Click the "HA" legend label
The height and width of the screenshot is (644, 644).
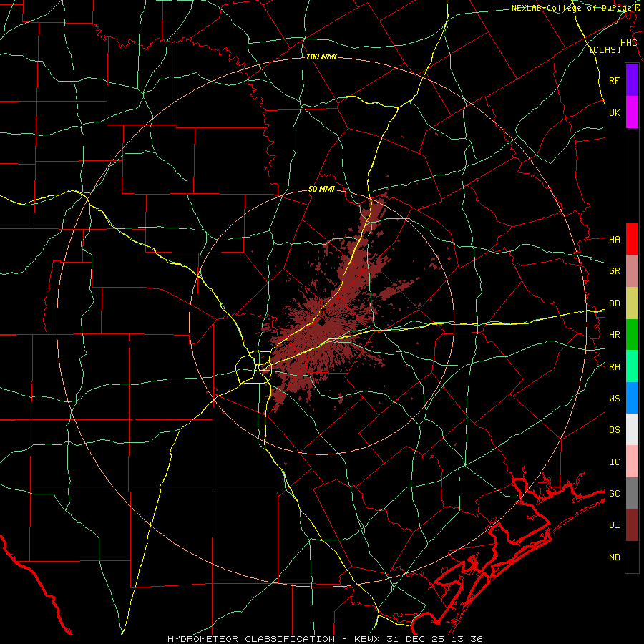tap(614, 240)
